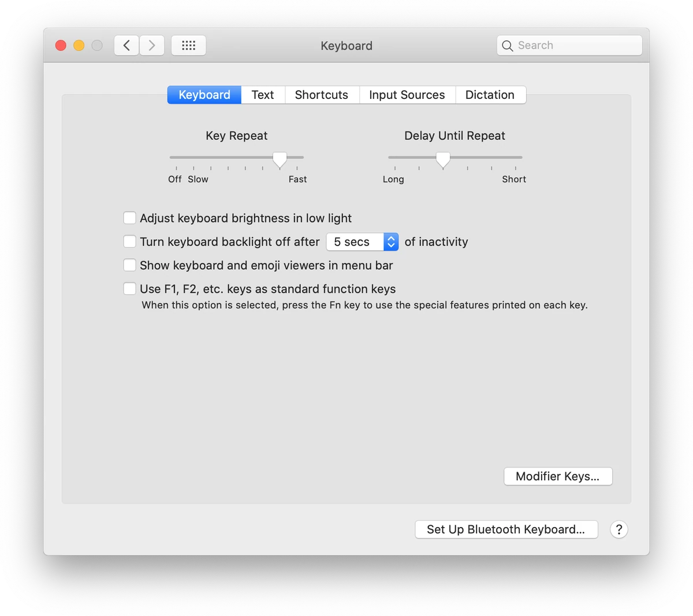Enable adjusting keyboard brightness in low light
Screen dimensions: 693x616
click(x=129, y=218)
